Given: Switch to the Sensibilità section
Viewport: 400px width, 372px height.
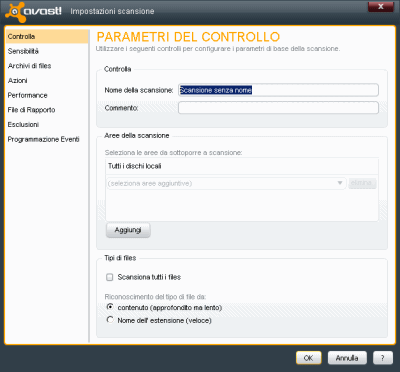Looking at the screenshot, I should (x=47, y=51).
